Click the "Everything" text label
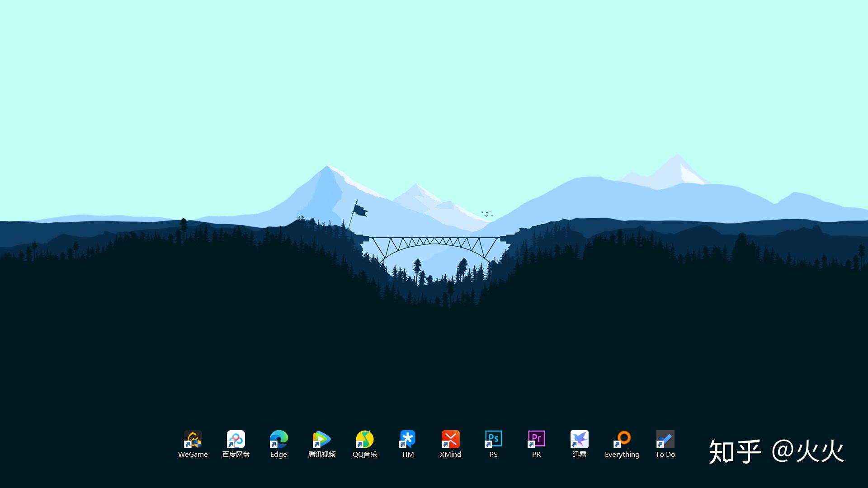868x488 pixels. [x=622, y=455]
